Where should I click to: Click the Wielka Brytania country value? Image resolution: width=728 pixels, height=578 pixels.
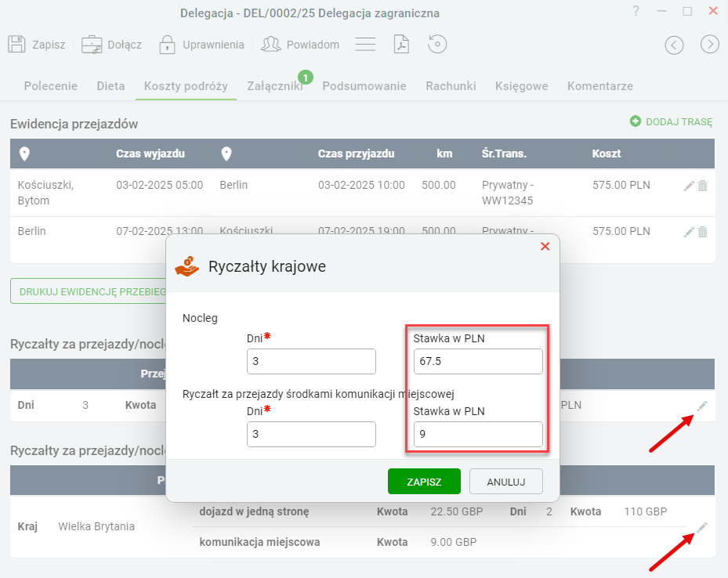pyautogui.click(x=96, y=526)
